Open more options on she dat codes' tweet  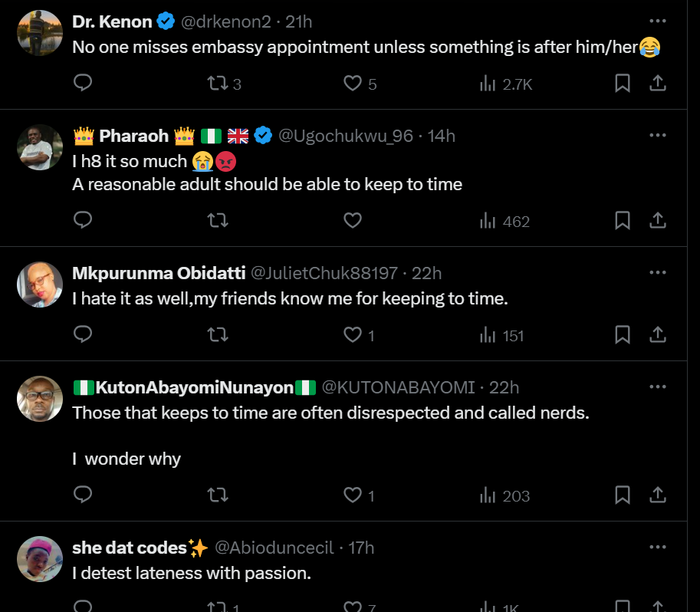[658, 547]
